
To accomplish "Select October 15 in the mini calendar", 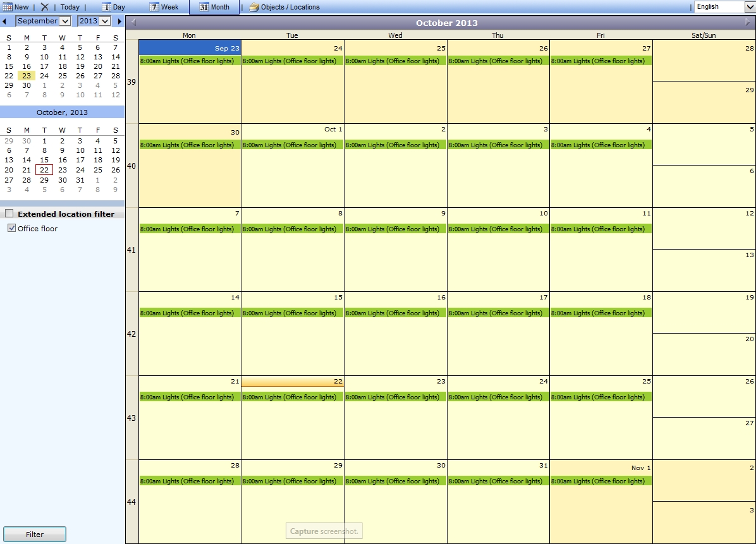I will (x=44, y=160).
